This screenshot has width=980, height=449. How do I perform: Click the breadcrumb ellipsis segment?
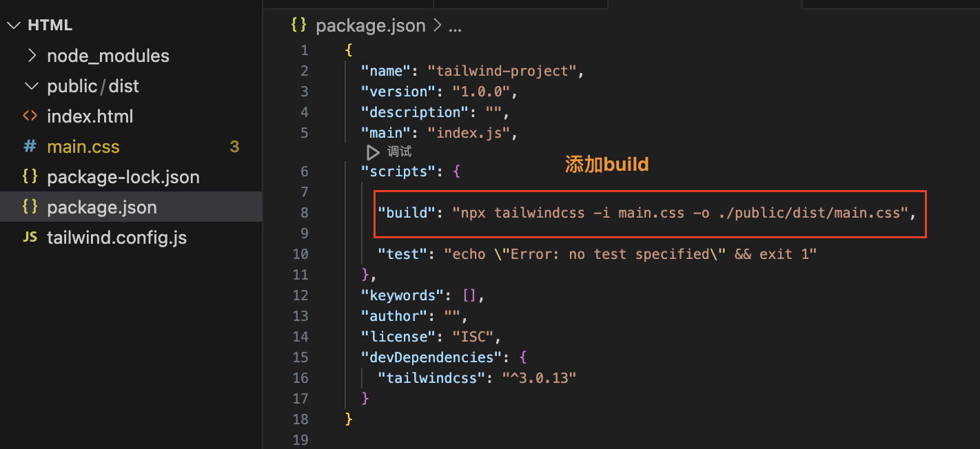tap(455, 27)
